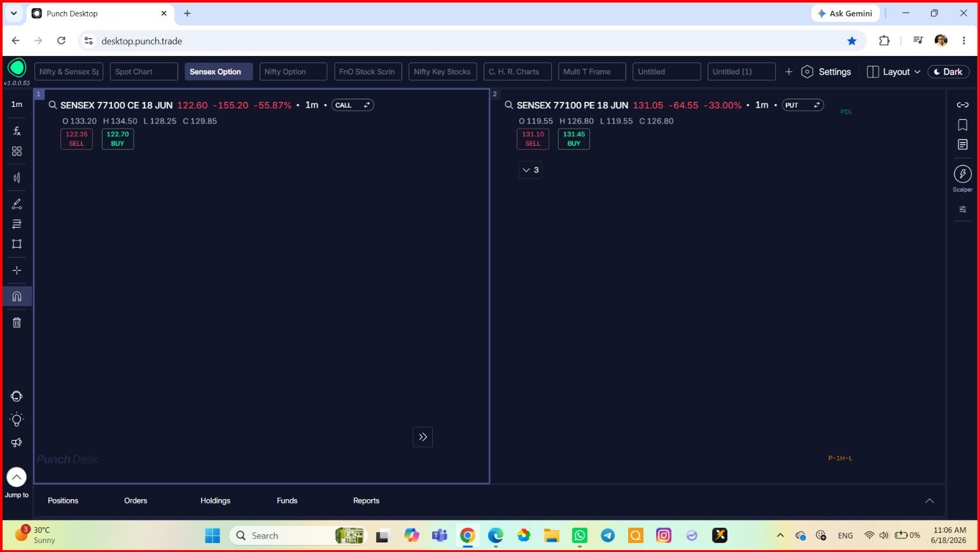Open the bookmark icon in right sidebar
The image size is (980, 552).
963,125
